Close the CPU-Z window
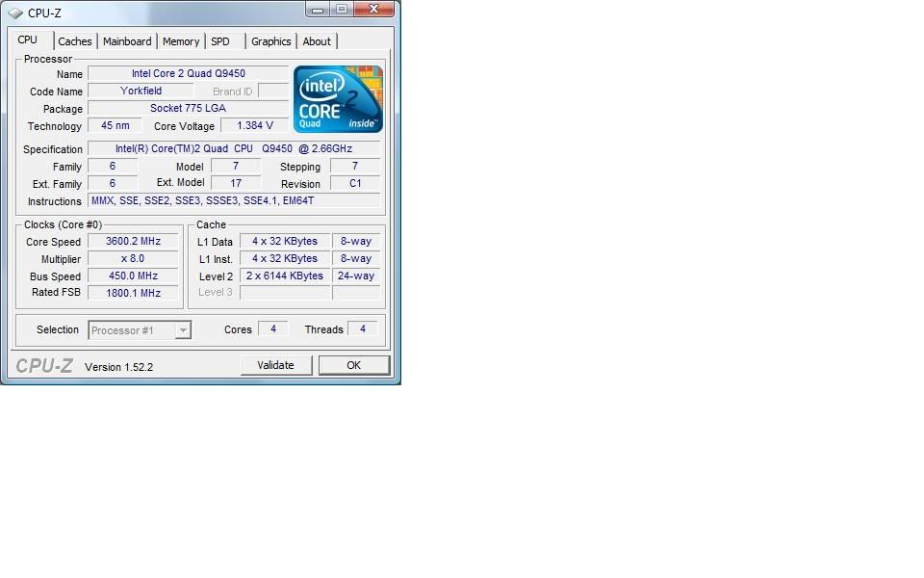Screen dimensions: 924x578 pos(373,9)
